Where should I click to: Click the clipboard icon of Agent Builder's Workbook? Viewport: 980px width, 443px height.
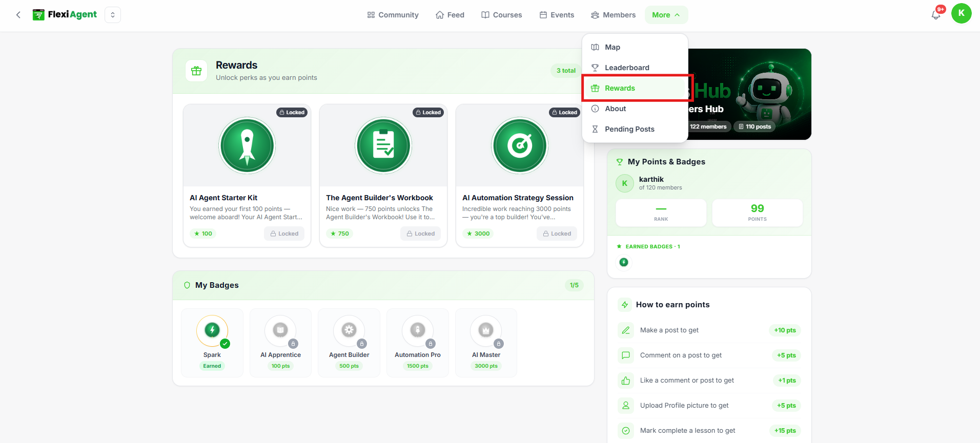[383, 145]
